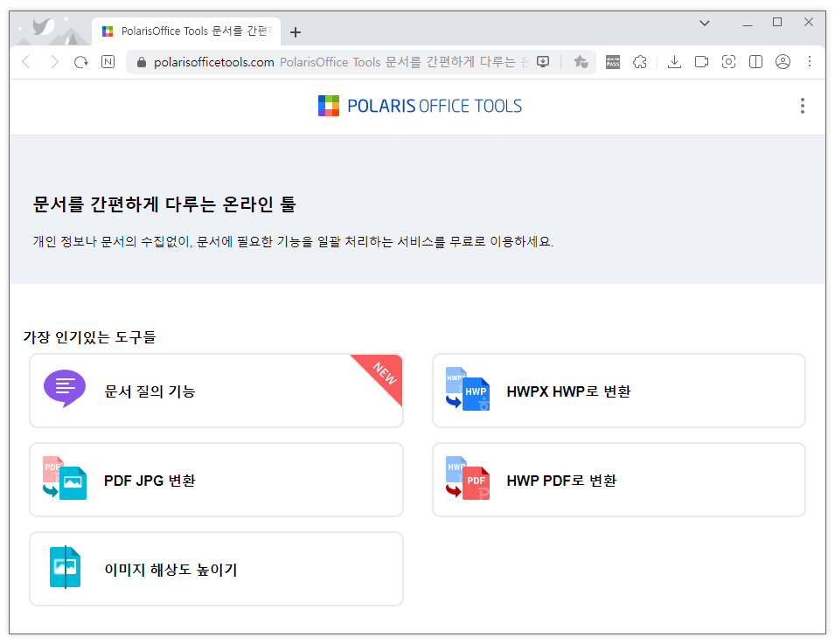Reload the page with the refresh icon
This screenshot has height=644, width=835.
81,62
